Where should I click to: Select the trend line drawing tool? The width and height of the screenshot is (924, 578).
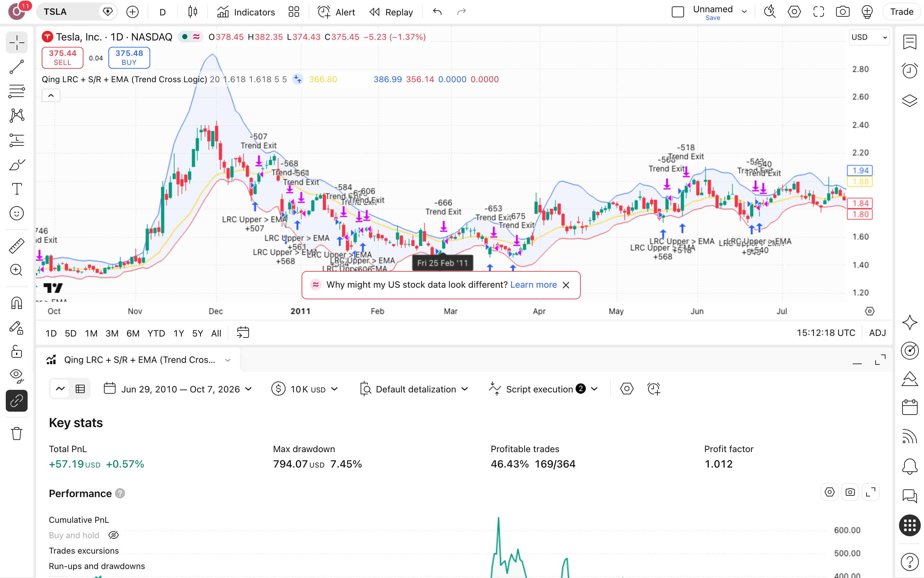(16, 67)
